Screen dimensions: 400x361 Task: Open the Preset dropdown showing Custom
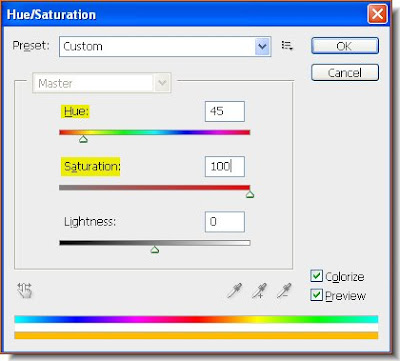(x=165, y=46)
